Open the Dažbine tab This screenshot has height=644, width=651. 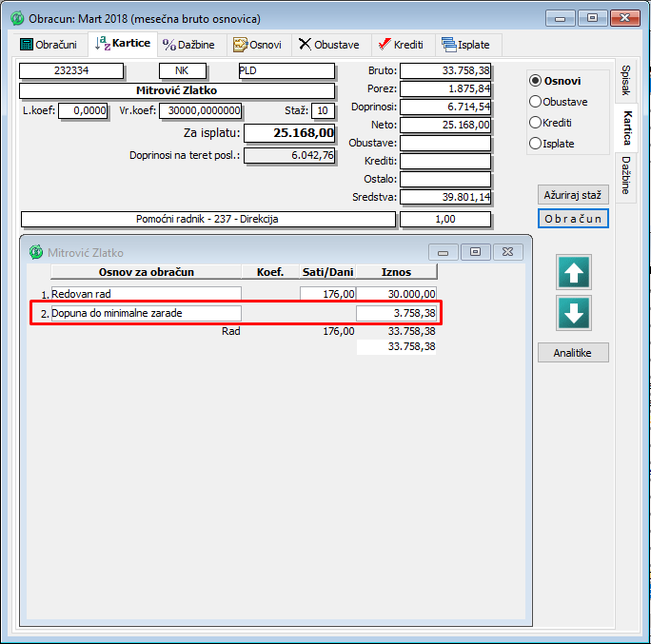click(191, 45)
